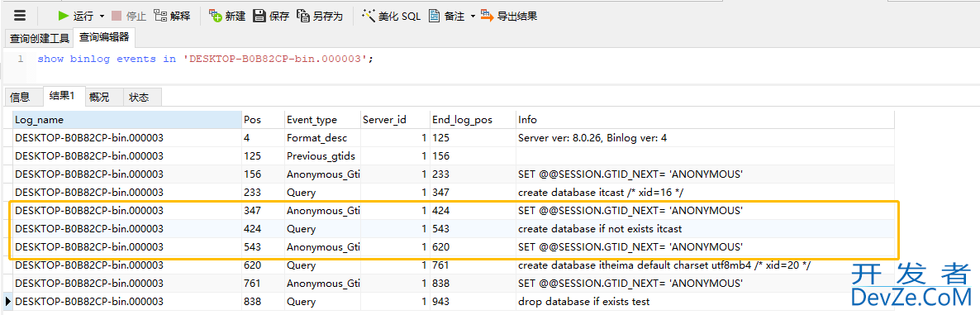Click inside the SQL editor text
This screenshot has width=980, height=315.
205,60
